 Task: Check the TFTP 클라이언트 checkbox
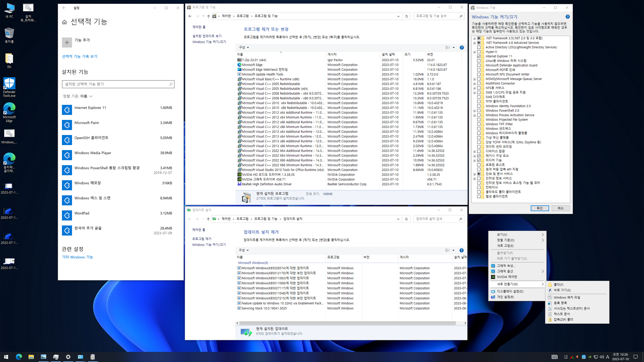click(x=479, y=101)
